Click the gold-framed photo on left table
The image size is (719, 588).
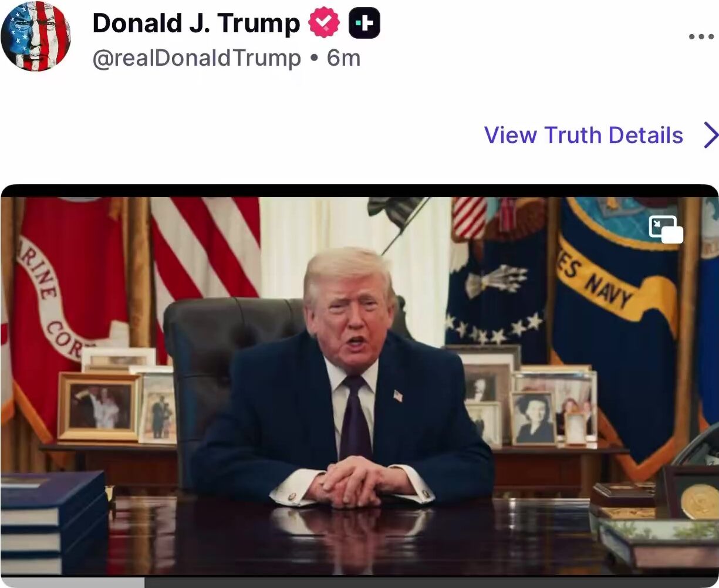click(99, 406)
